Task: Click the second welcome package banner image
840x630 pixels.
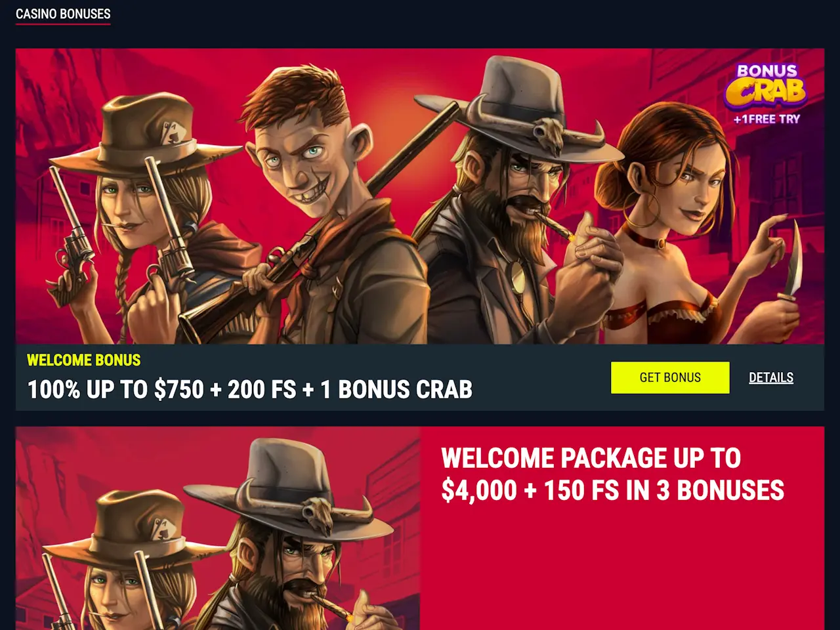Action: point(218,528)
